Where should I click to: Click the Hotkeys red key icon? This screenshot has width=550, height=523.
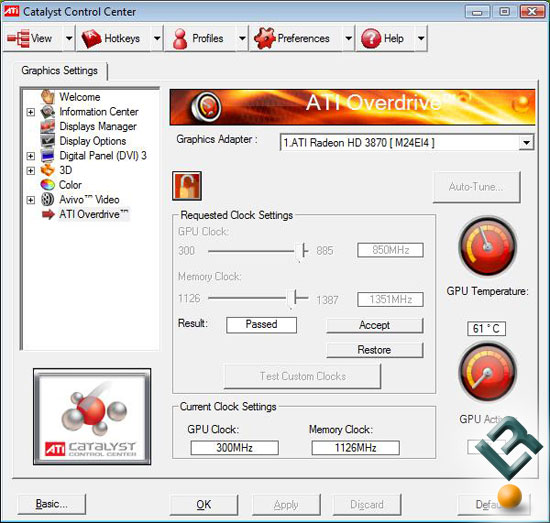click(91, 39)
